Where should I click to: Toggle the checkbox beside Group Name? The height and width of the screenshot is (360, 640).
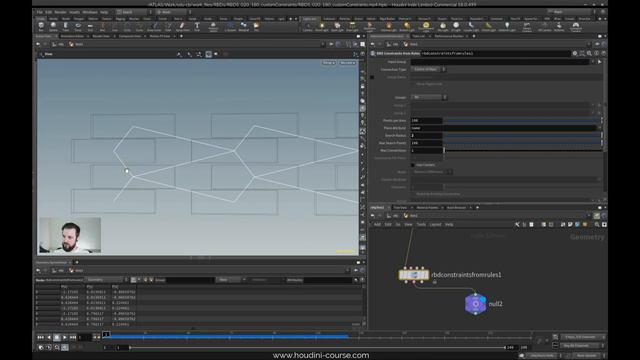coord(372,77)
